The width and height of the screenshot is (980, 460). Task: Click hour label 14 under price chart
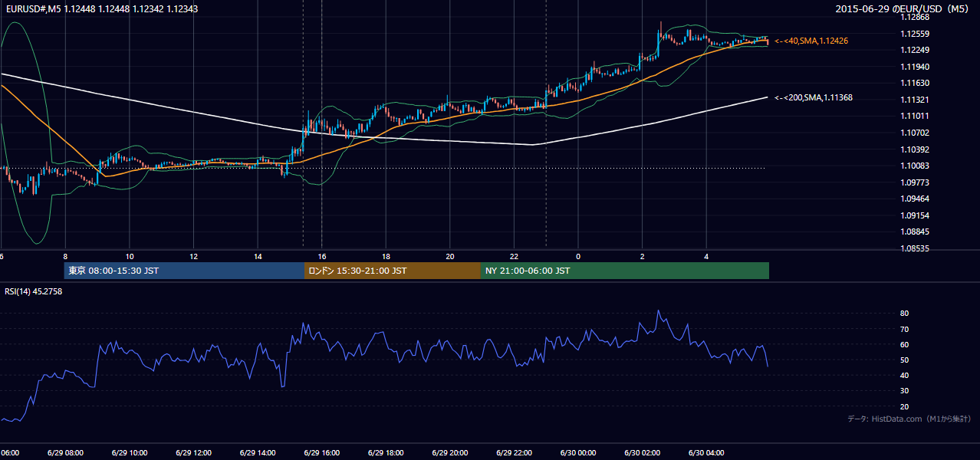click(x=258, y=256)
